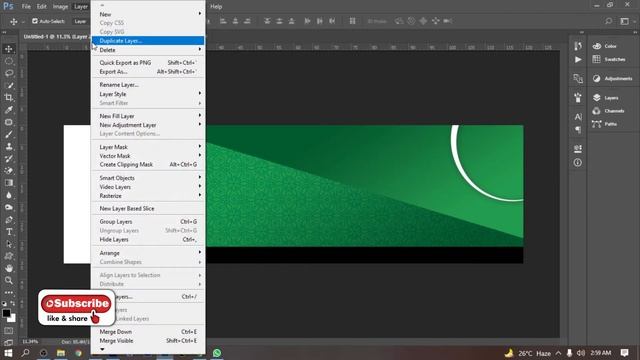Select the Brush tool
Screen dimensions: 640x360
[x=9, y=134]
